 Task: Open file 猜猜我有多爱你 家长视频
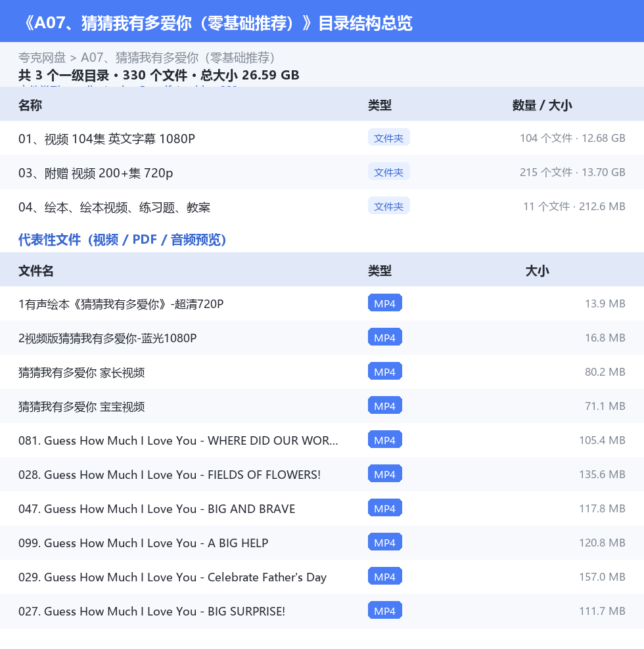(81, 372)
